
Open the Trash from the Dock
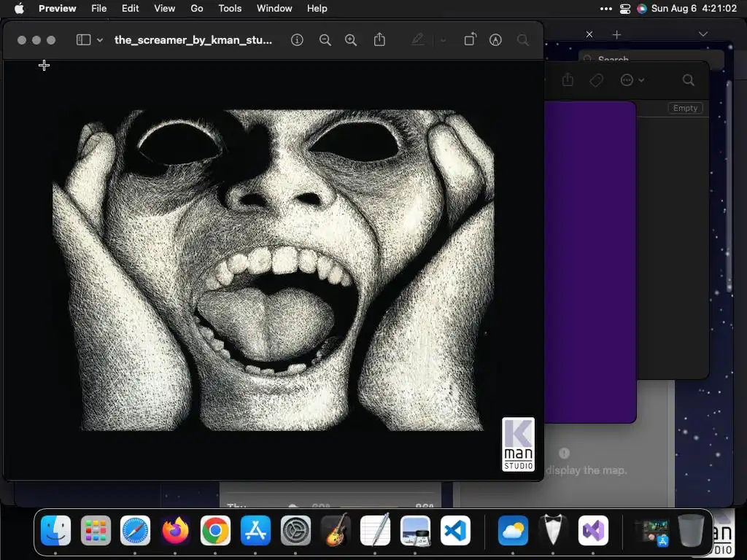pyautogui.click(x=691, y=530)
